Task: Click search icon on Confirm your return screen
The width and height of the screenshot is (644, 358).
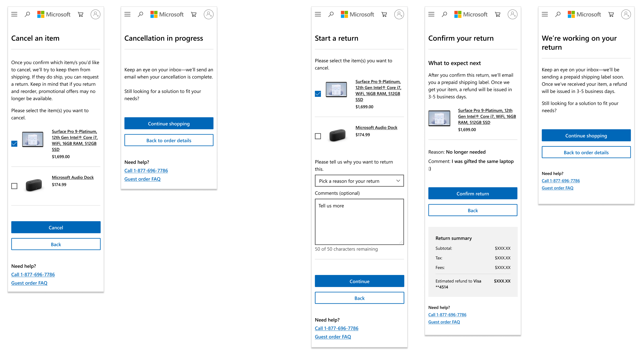Action: pyautogui.click(x=444, y=14)
